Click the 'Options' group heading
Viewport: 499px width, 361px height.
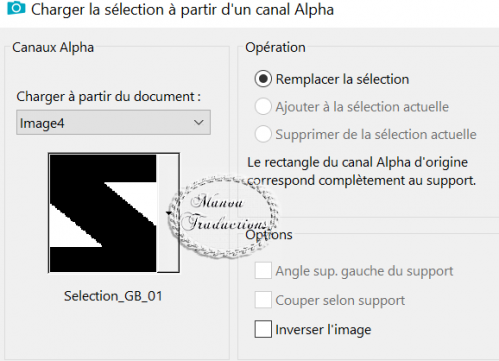click(x=269, y=235)
